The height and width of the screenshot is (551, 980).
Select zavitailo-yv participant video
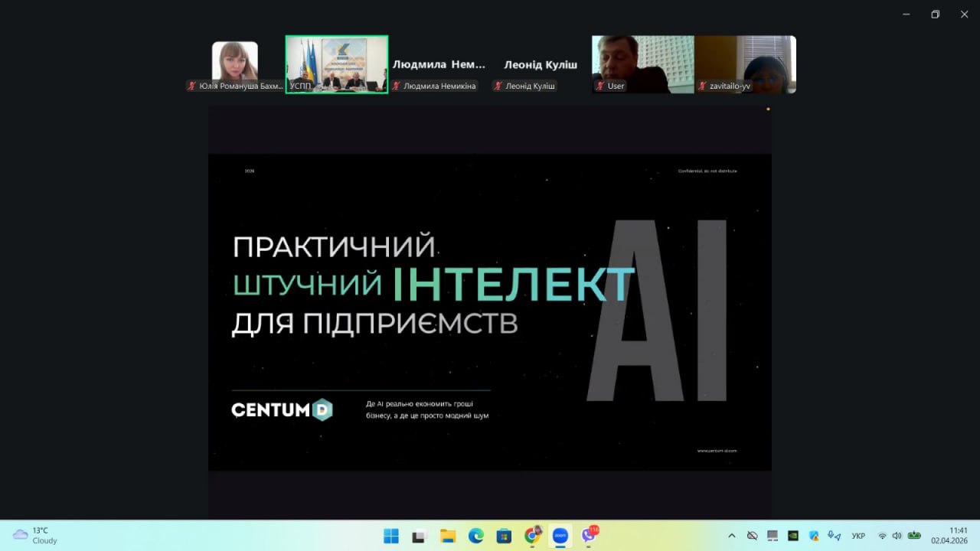pyautogui.click(x=745, y=64)
